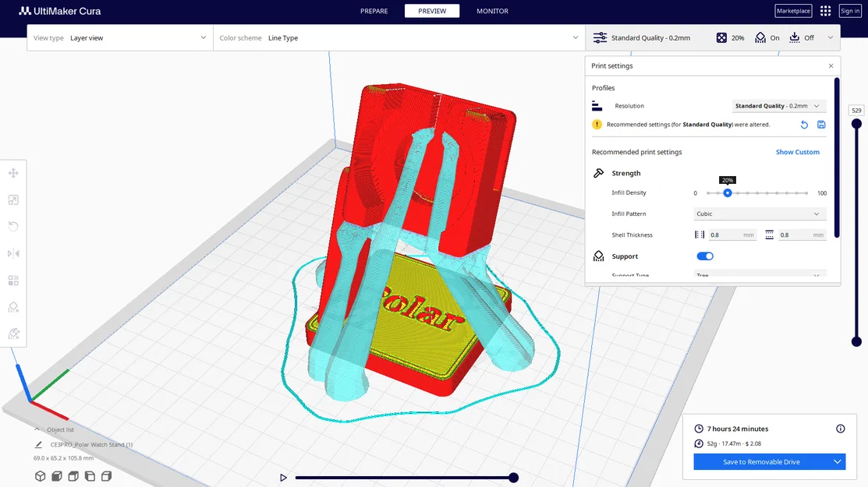Select the Support Blocker tool
Viewport: 868px width, 487px height.
pyautogui.click(x=13, y=307)
